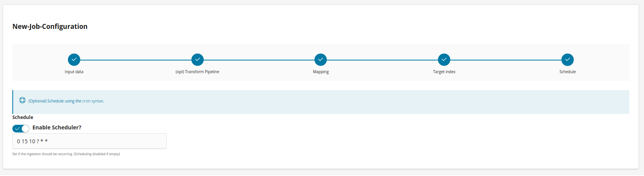
Task: Focus the cron expression input field
Action: [x=90, y=141]
